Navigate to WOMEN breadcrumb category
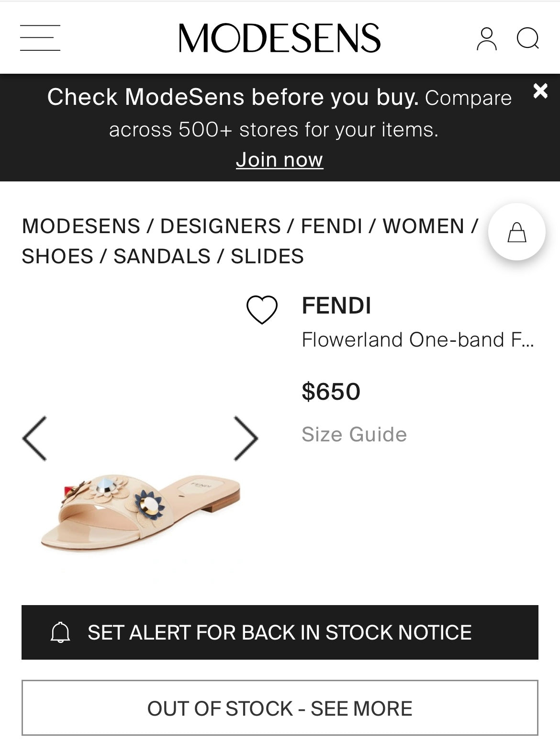This screenshot has width=560, height=742. 423,226
